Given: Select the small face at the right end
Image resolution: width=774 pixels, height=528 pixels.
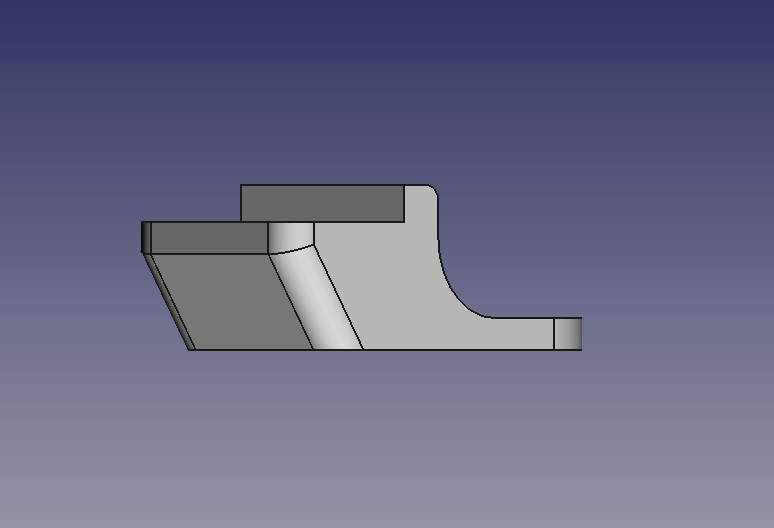Looking at the screenshot, I should [x=568, y=334].
